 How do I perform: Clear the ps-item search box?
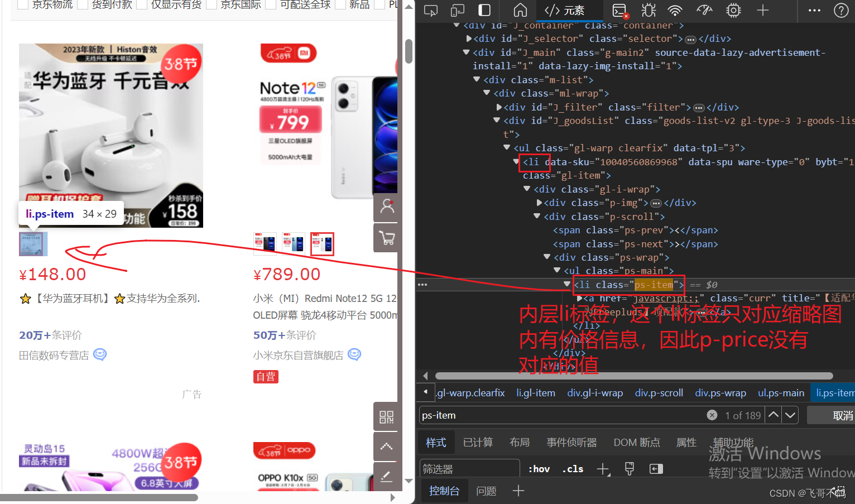point(712,415)
